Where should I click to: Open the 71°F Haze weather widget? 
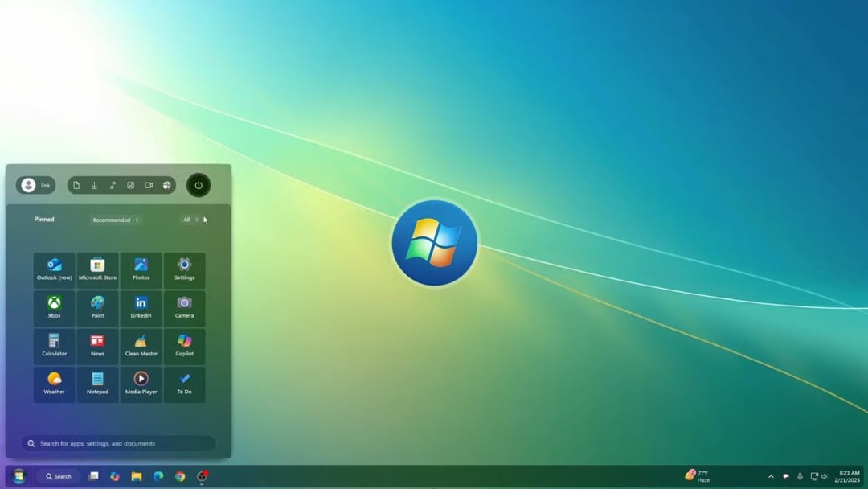(701, 476)
